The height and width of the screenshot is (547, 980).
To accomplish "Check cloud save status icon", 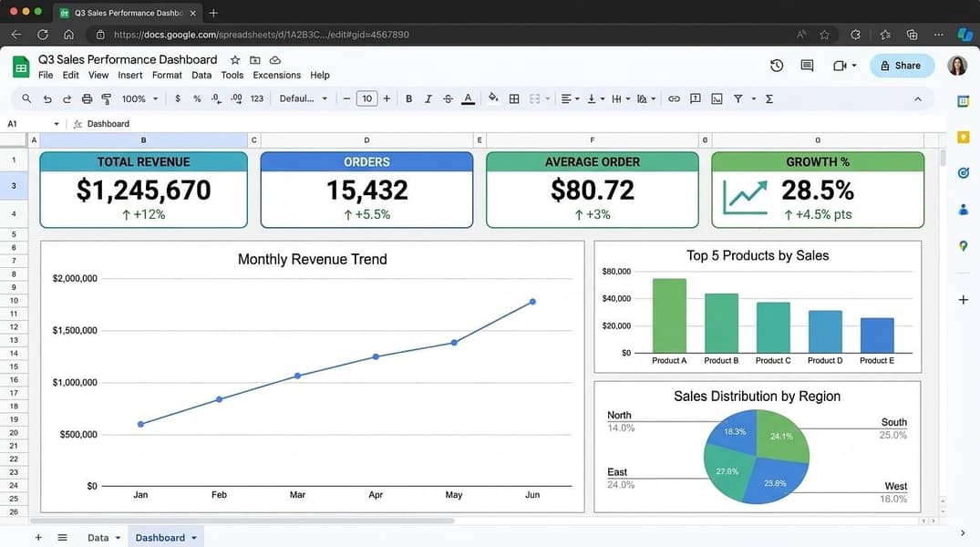I will coord(275,60).
